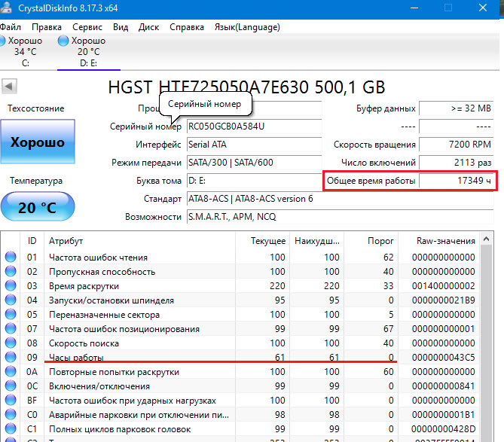Select the Переназначенные сектора row
Viewport: 504px width, 442px height.
[240, 314]
